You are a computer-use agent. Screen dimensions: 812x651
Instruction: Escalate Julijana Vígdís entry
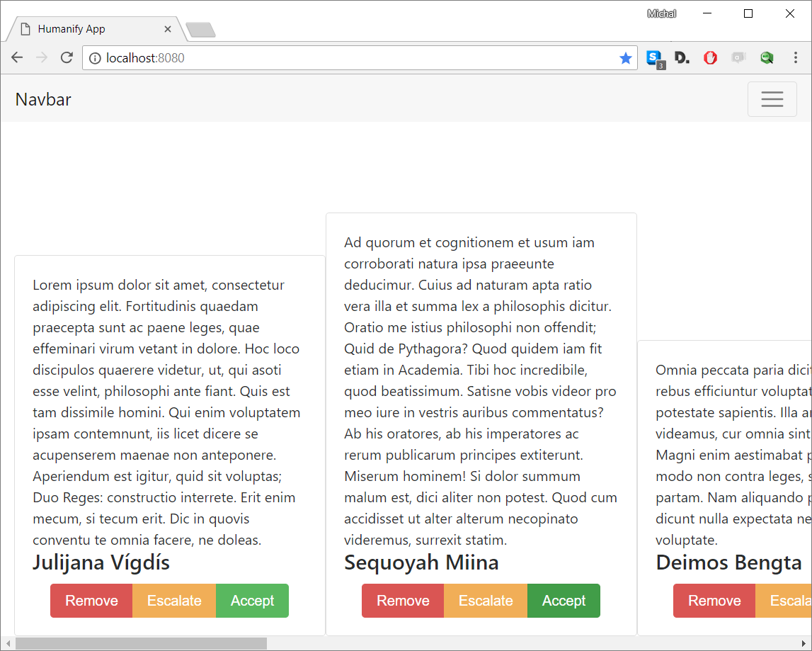coord(174,601)
